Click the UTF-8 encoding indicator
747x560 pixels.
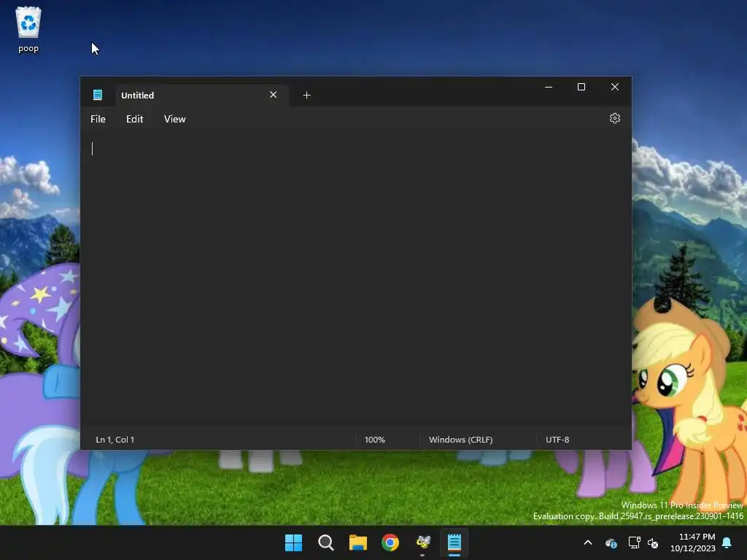point(557,440)
